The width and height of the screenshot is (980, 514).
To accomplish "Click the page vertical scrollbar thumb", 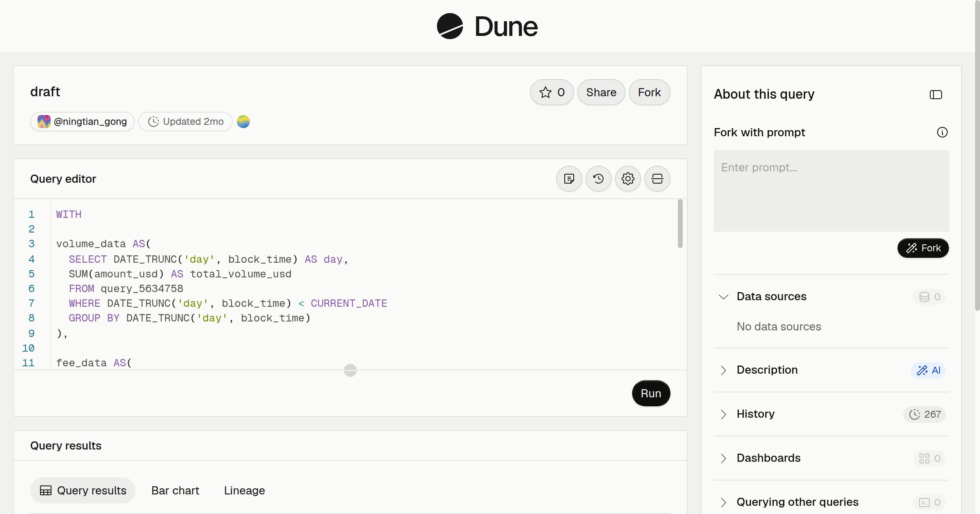I will 977,155.
